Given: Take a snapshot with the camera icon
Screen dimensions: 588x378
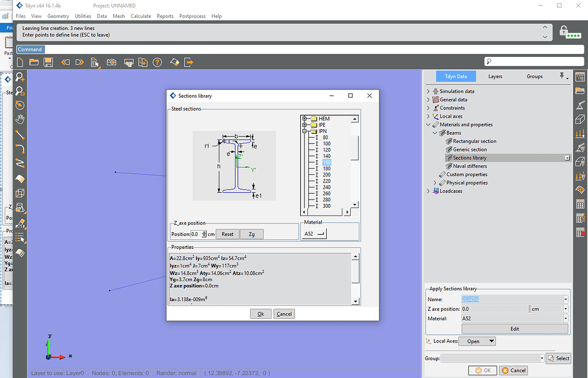Looking at the screenshot, I should [x=111, y=62].
